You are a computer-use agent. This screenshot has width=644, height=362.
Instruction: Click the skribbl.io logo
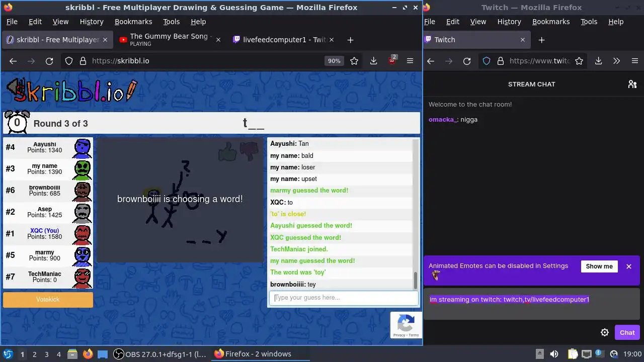[71, 90]
